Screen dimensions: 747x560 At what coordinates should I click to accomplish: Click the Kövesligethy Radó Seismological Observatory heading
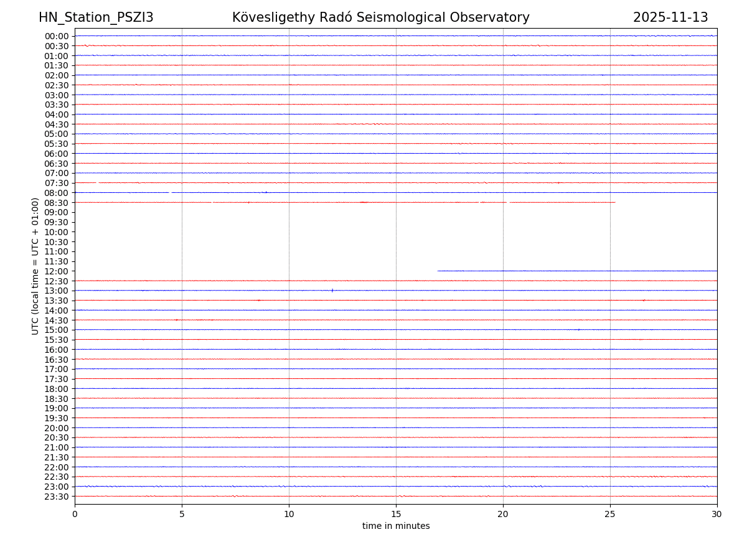coord(380,17)
